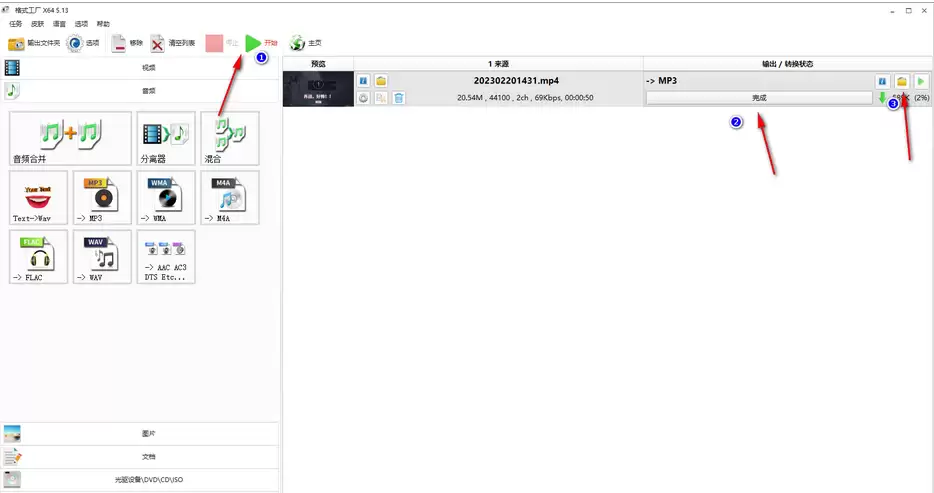
Task: Play the output file with the green play icon
Action: [921, 81]
